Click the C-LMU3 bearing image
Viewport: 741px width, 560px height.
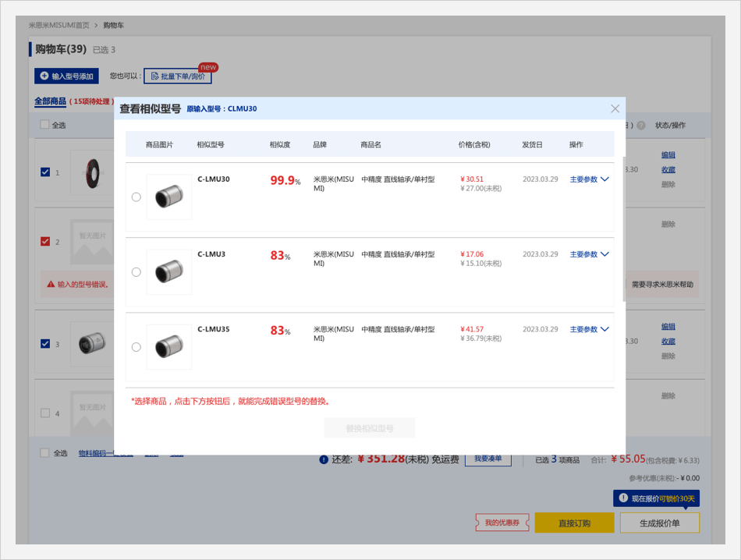tap(168, 271)
